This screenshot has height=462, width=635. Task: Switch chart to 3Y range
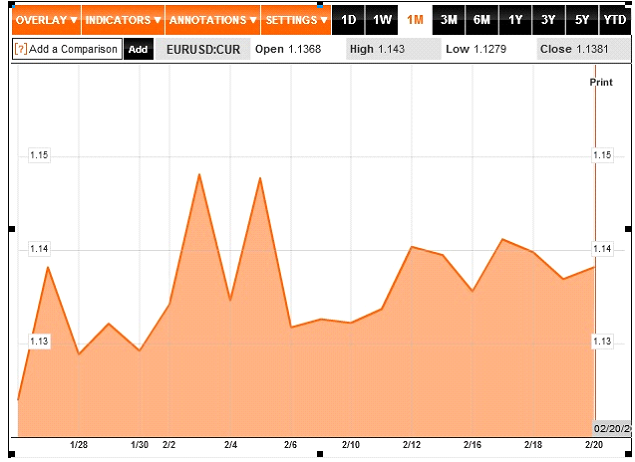[x=548, y=19]
